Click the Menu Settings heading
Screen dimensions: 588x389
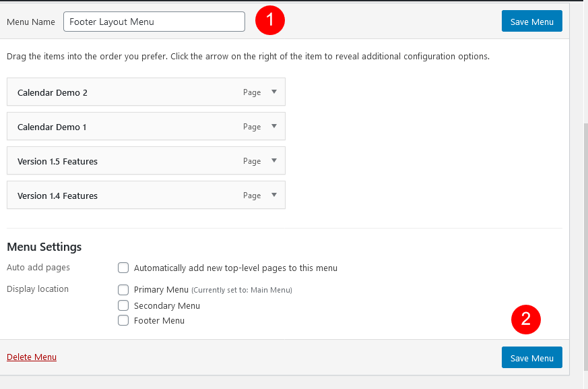tap(44, 247)
